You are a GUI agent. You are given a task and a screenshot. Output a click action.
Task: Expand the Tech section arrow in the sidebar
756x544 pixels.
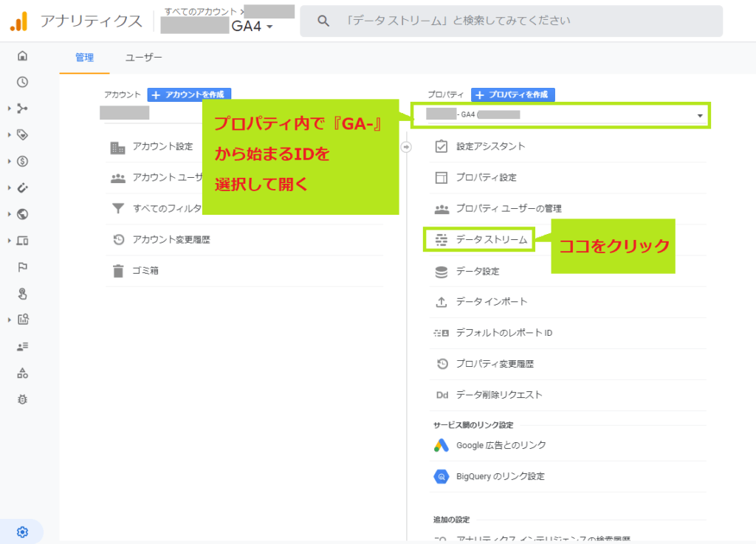9,241
